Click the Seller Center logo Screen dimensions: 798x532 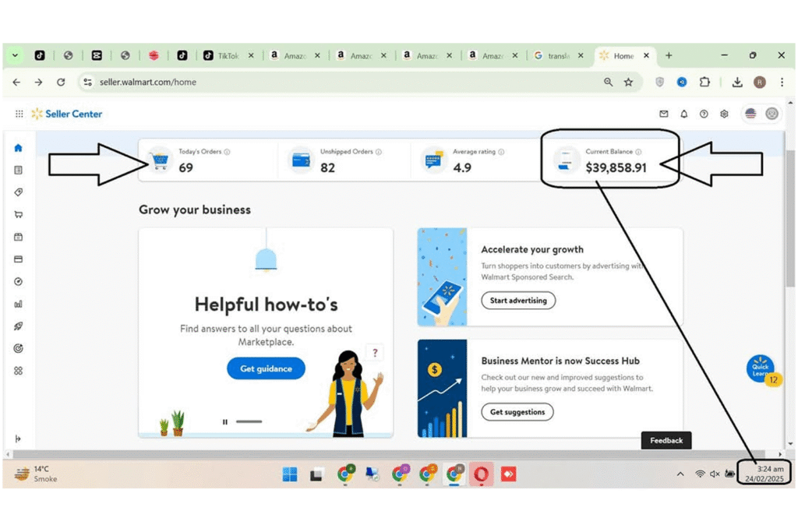pos(67,114)
